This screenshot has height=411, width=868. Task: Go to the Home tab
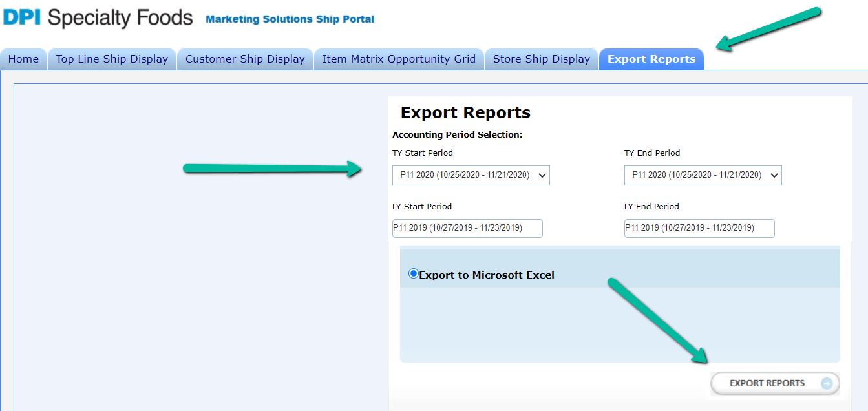(x=23, y=59)
